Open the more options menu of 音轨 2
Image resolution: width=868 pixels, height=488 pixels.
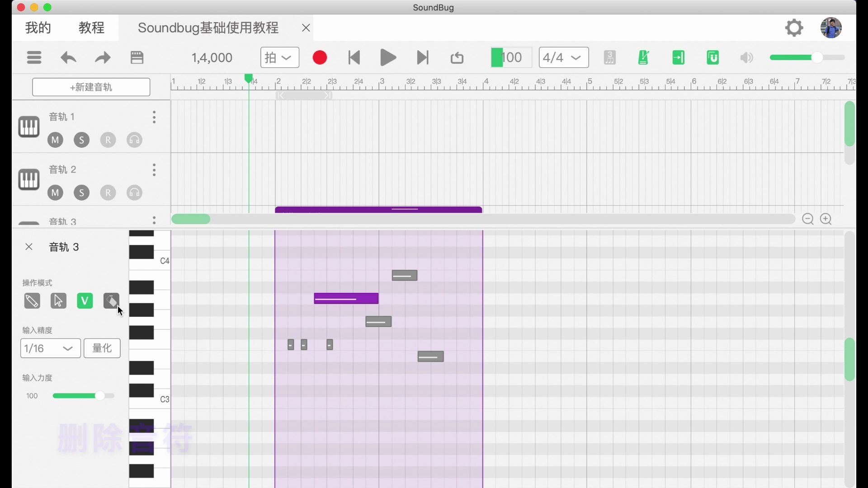click(154, 170)
